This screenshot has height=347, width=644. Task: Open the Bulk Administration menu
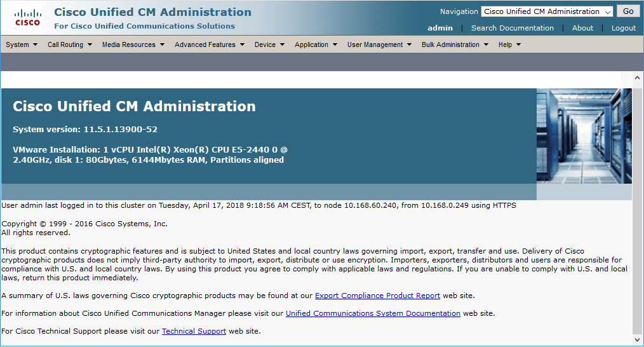(455, 44)
